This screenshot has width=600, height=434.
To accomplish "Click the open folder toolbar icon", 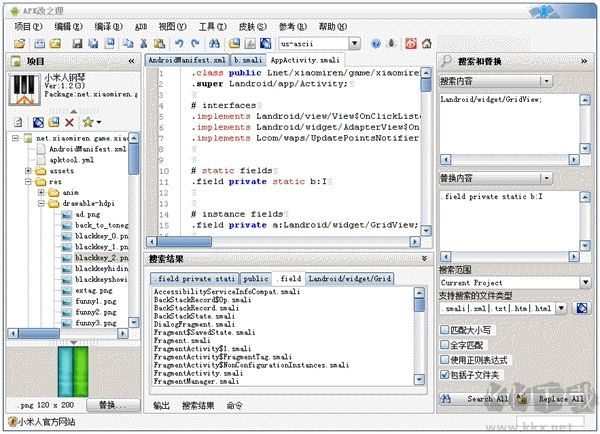I will (20, 44).
